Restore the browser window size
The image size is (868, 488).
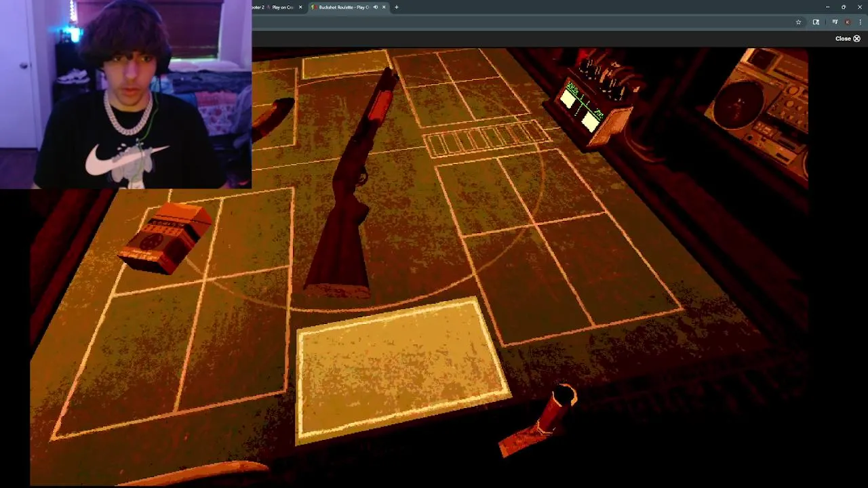(x=844, y=7)
